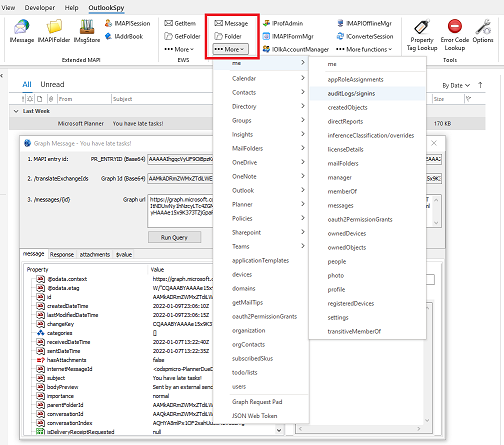Click the Run Query button
The image size is (504, 445).
coord(174,237)
